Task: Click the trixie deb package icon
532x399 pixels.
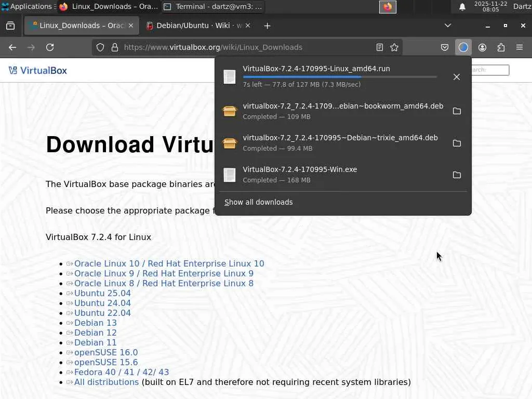Action: coord(229,143)
